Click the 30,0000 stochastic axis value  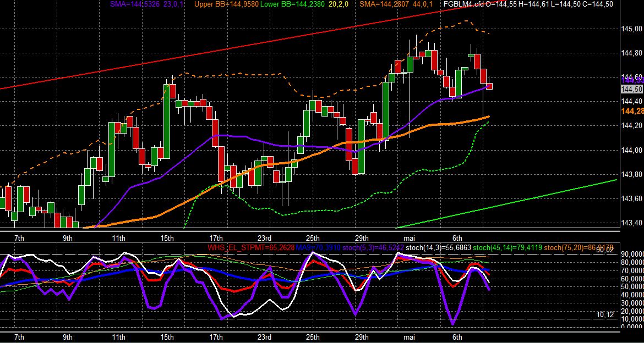[633, 303]
